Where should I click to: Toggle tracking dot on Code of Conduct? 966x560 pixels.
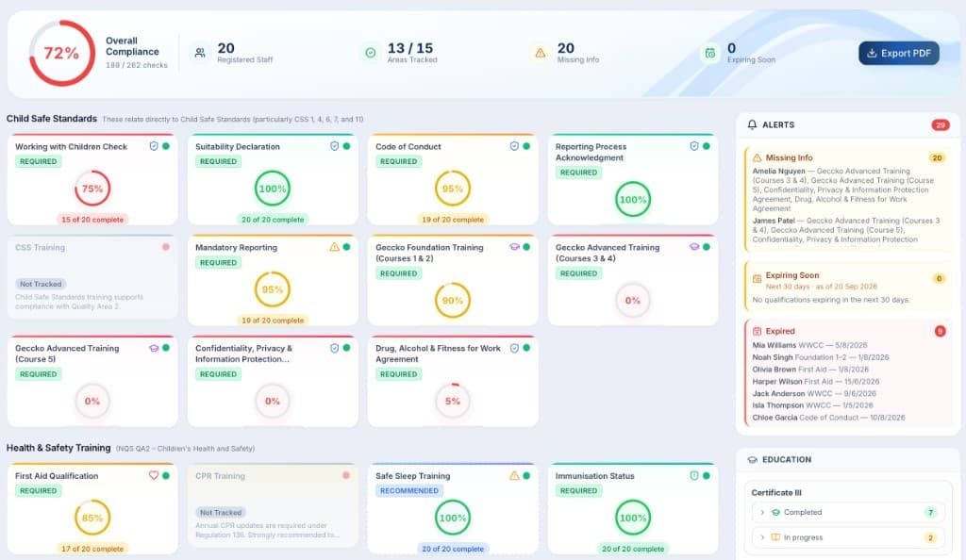click(526, 146)
